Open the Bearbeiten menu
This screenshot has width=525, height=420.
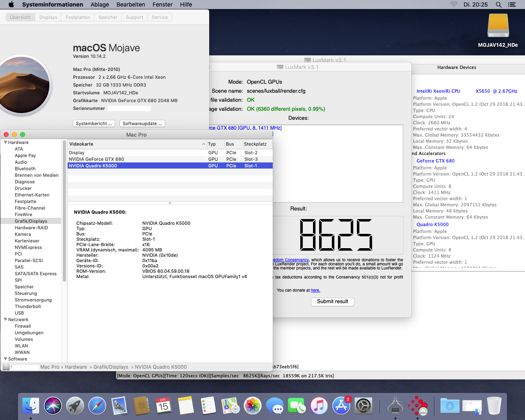(130, 5)
